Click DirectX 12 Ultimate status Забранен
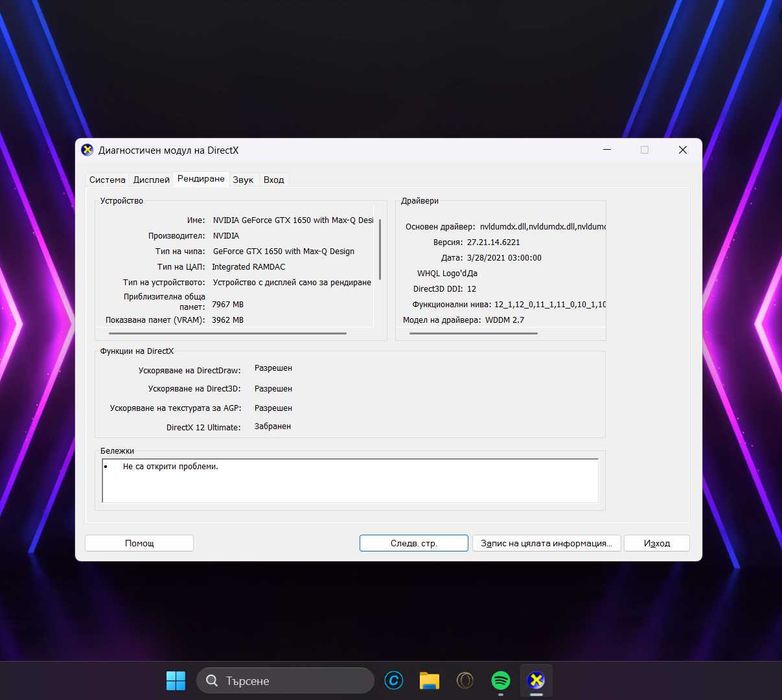Viewport: 782px width, 700px height. click(273, 426)
